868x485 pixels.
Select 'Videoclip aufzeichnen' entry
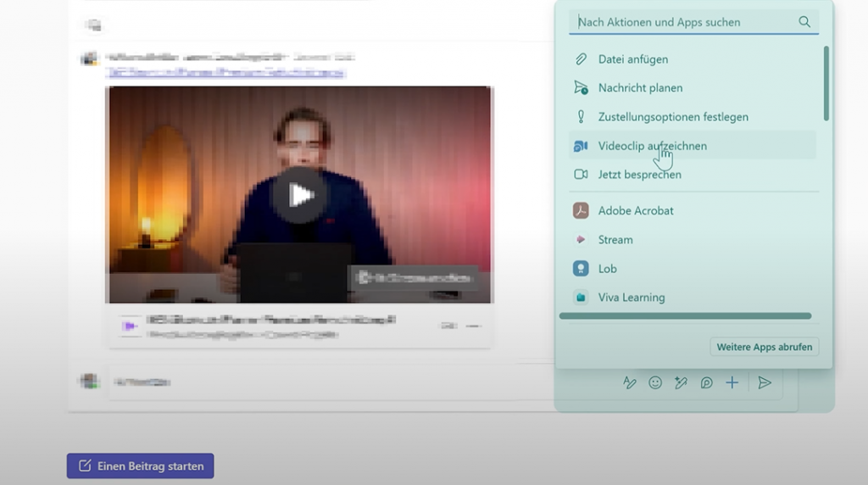692,146
